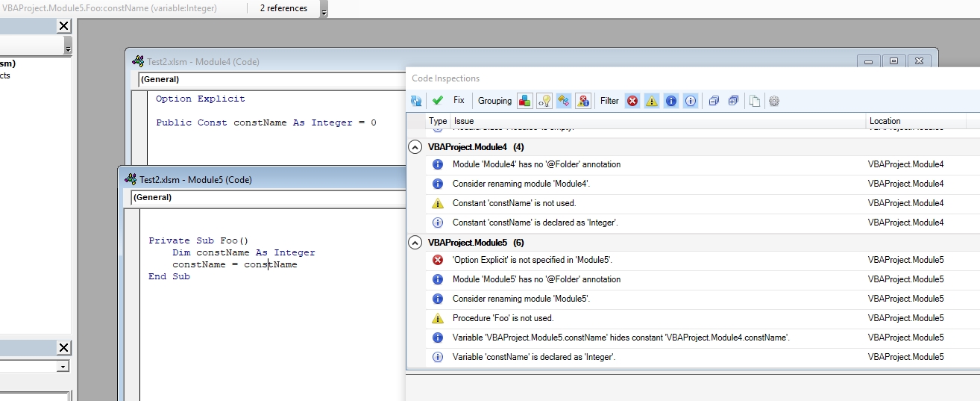Restore the Module4 code window
Image resolution: width=980 pixels, height=401 pixels.
(x=893, y=61)
